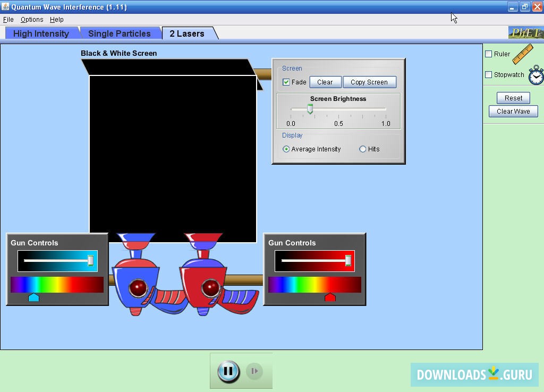Uncheck the Fade checkbox

(286, 82)
